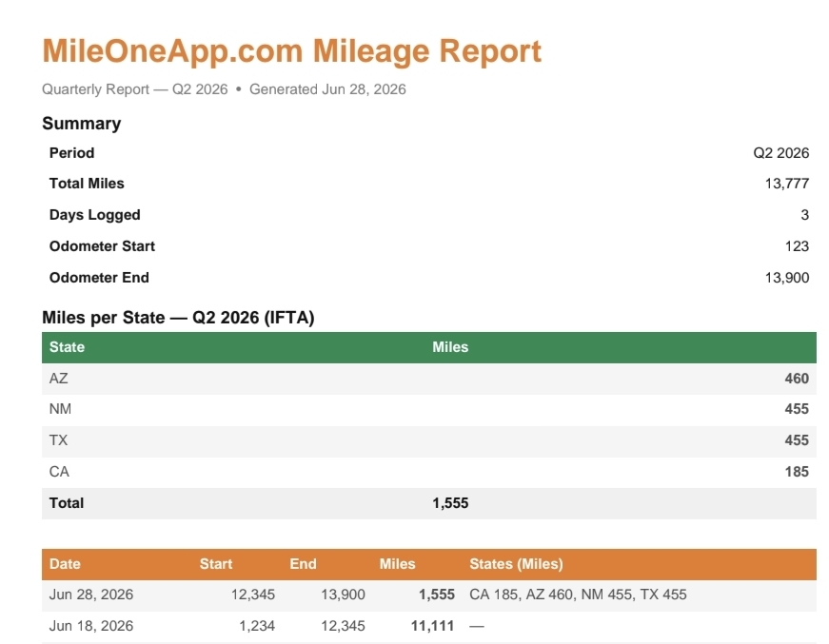Click the Miles header in green table
The height and width of the screenshot is (644, 829).
(450, 347)
